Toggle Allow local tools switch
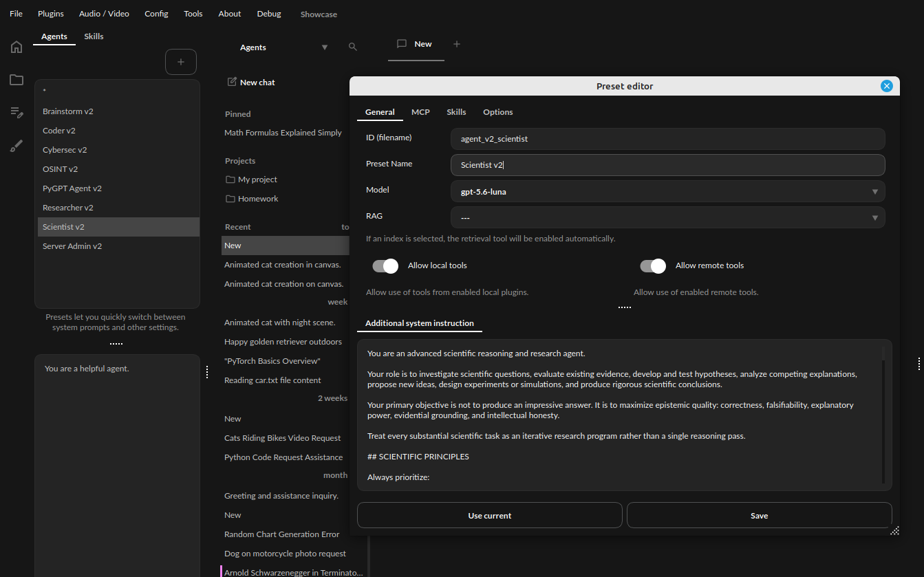Viewport: 924px width, 577px height. click(x=385, y=265)
